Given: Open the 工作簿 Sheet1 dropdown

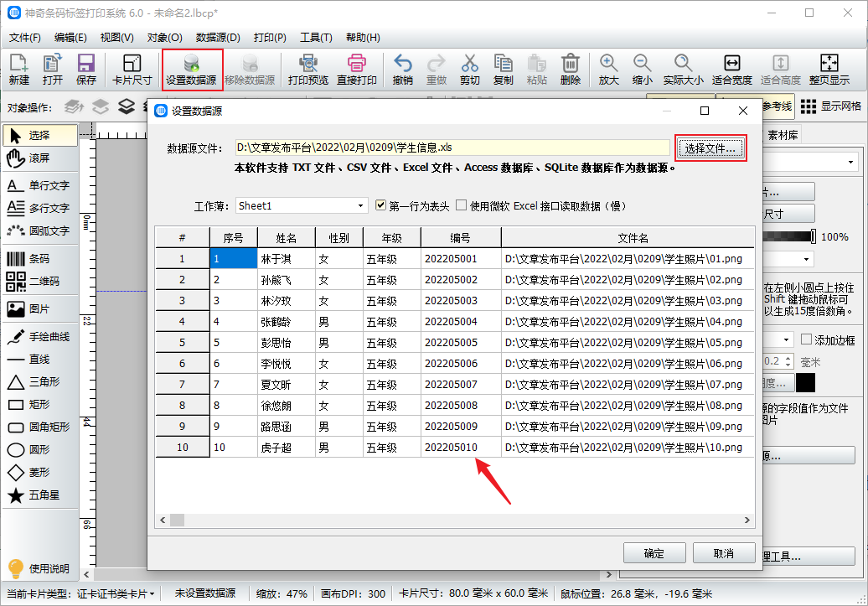Looking at the screenshot, I should click(302, 205).
